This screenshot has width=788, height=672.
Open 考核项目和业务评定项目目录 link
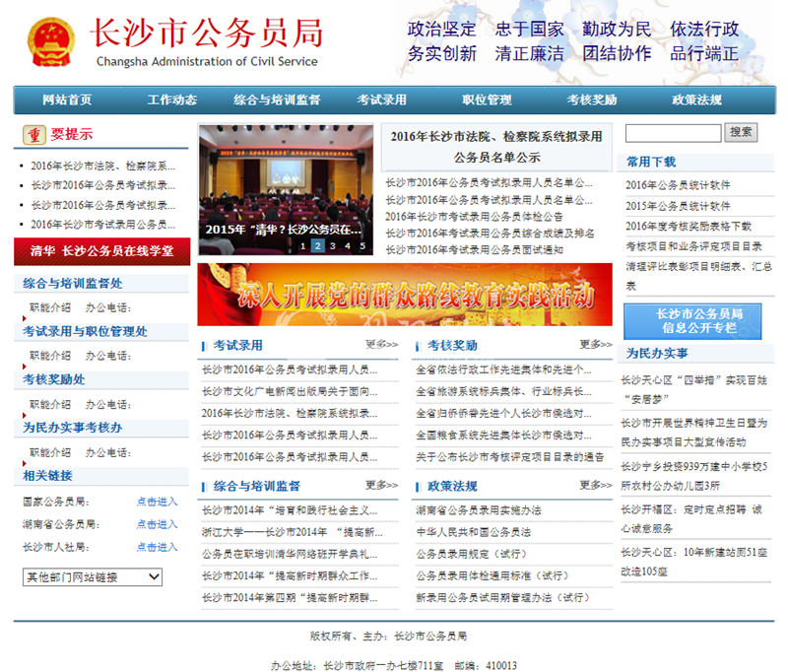[x=693, y=246]
